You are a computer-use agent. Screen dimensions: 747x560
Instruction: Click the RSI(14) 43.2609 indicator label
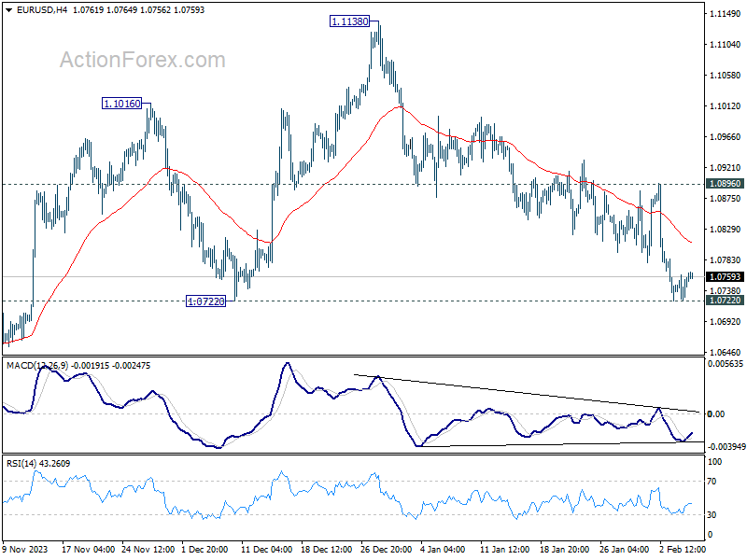pyautogui.click(x=38, y=463)
